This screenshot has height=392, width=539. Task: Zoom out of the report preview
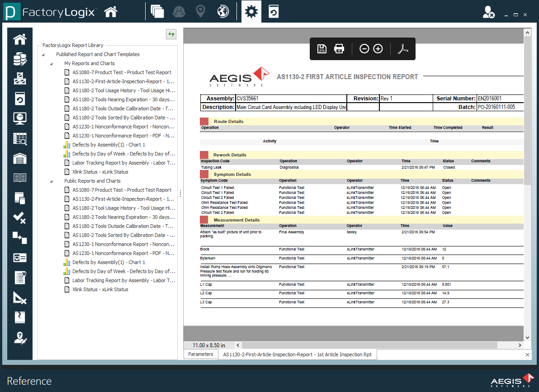coord(364,48)
